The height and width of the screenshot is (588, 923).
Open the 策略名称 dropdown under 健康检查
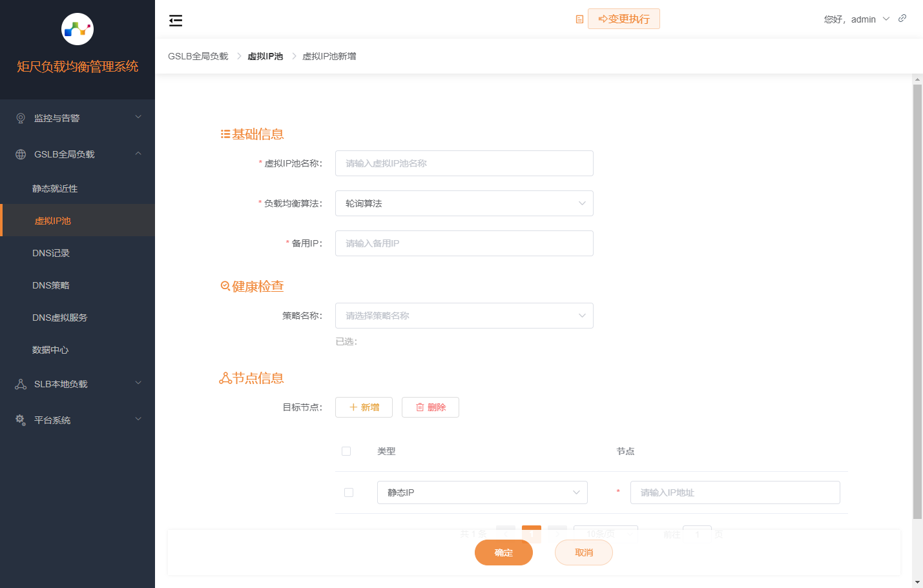point(464,316)
